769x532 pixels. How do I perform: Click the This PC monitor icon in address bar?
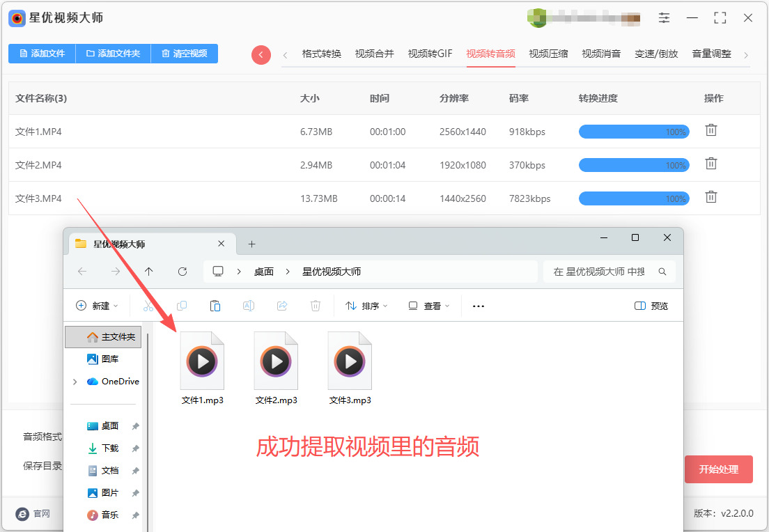(x=218, y=272)
